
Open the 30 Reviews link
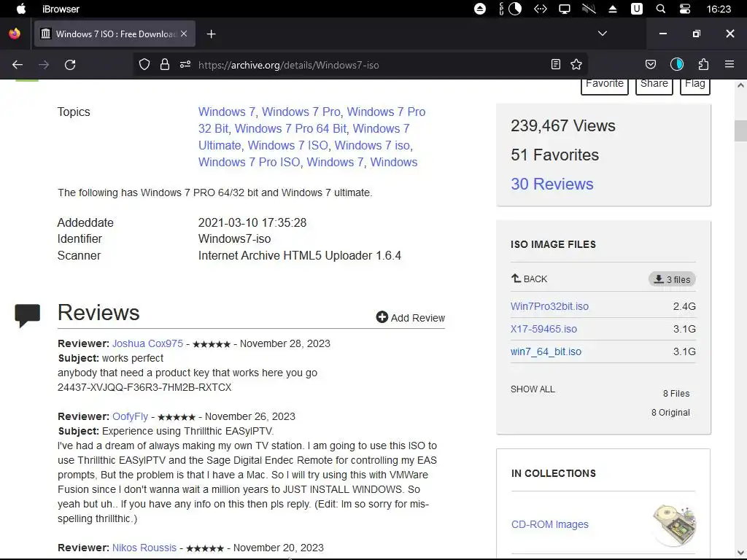coord(552,184)
